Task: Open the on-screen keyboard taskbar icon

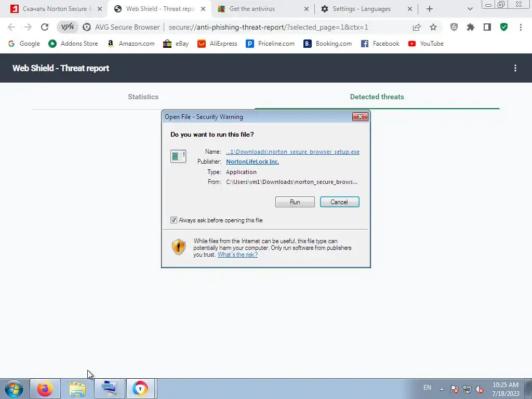Action: point(109,389)
